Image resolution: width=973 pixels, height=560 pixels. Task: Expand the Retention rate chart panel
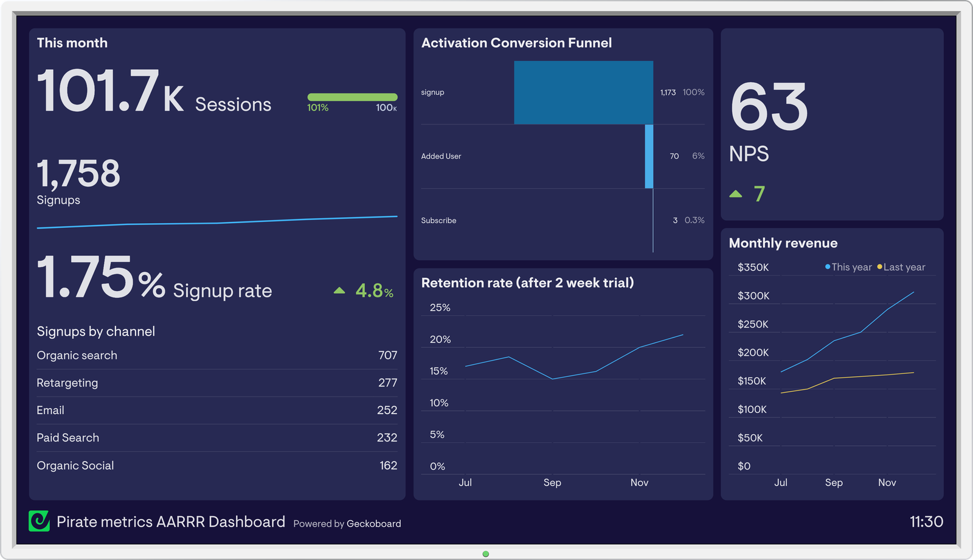click(528, 283)
